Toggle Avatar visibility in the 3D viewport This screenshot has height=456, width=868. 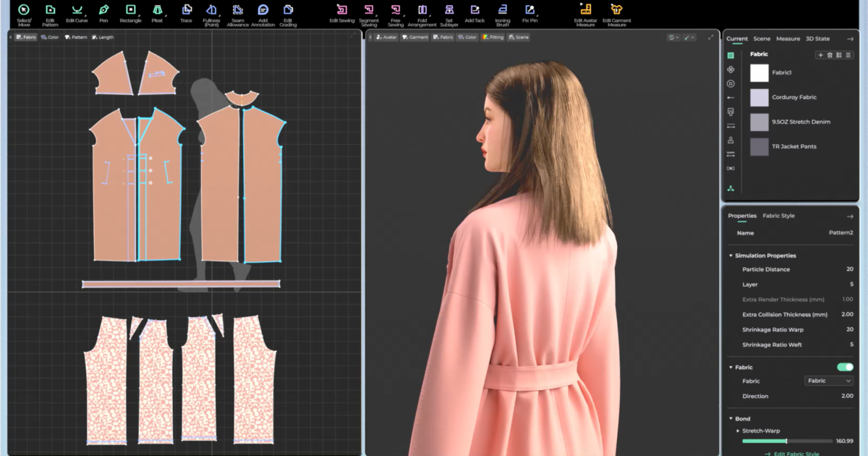387,37
